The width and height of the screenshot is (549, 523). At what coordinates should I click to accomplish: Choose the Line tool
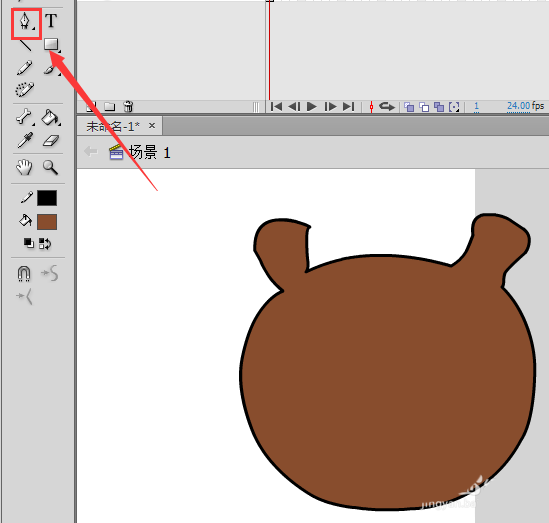click(x=25, y=45)
